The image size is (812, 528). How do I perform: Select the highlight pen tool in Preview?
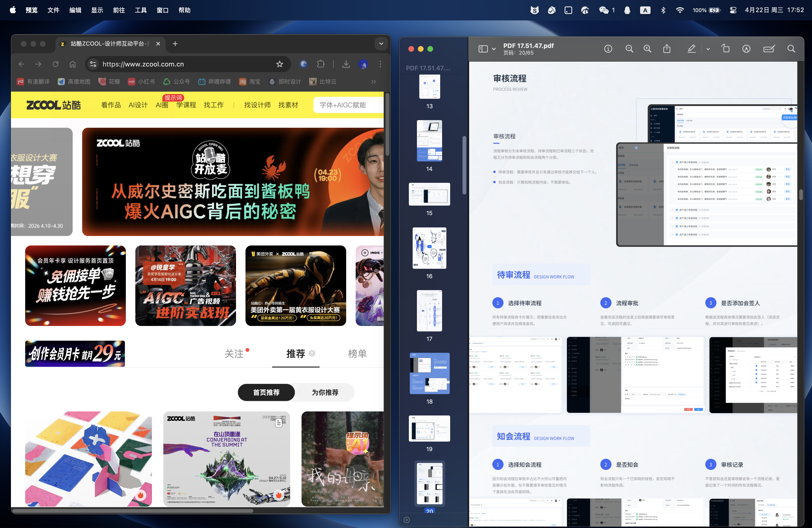[691, 49]
